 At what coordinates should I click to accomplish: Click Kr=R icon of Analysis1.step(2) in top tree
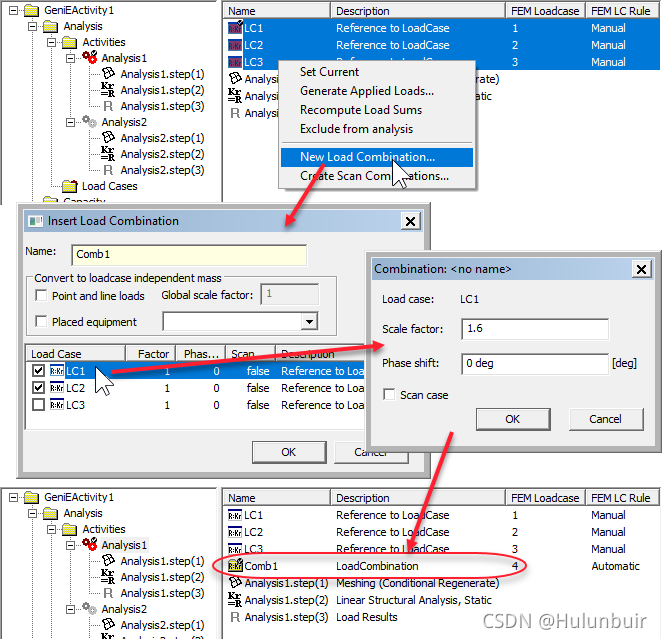coord(108,89)
